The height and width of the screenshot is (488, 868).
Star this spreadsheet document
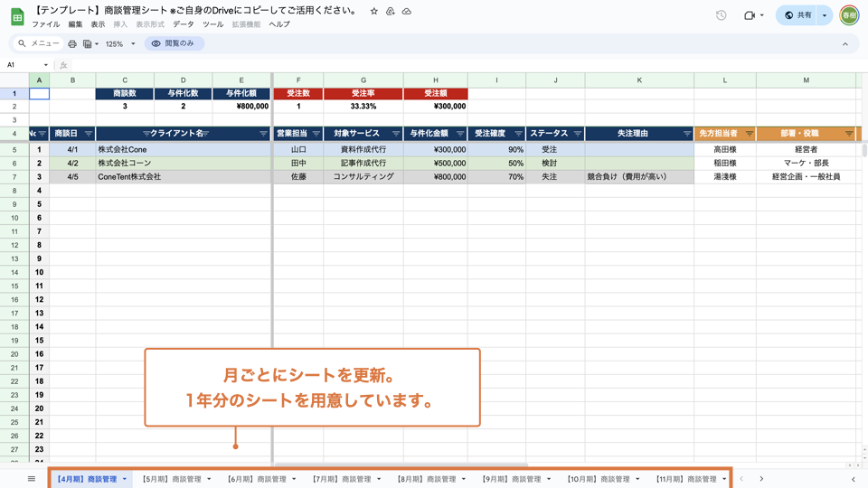[x=374, y=12]
